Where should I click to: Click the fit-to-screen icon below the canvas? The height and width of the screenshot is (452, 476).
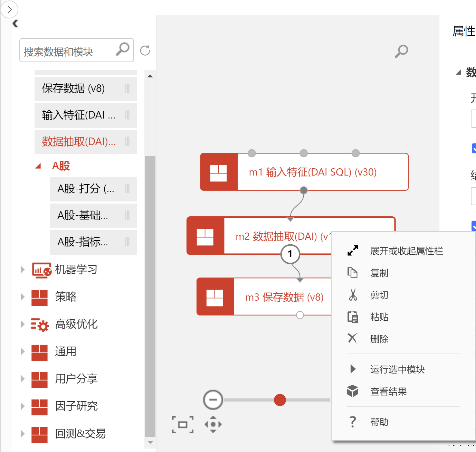point(183,425)
